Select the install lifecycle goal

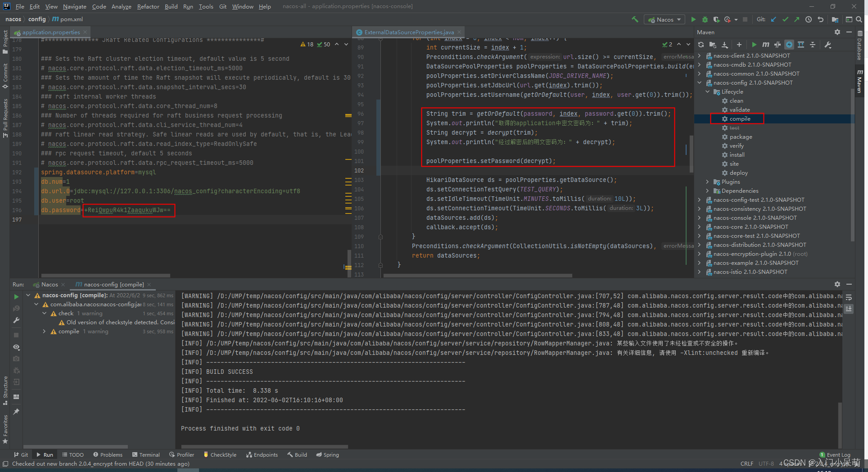(737, 155)
